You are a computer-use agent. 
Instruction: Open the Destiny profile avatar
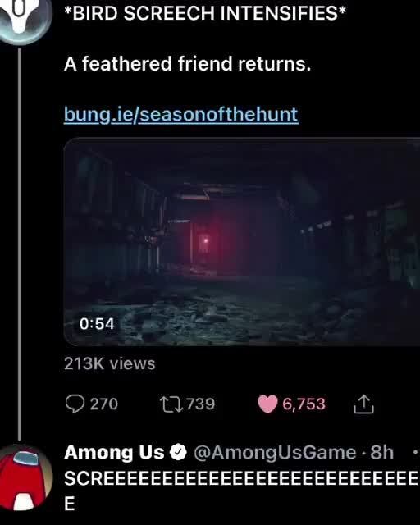(x=24, y=20)
